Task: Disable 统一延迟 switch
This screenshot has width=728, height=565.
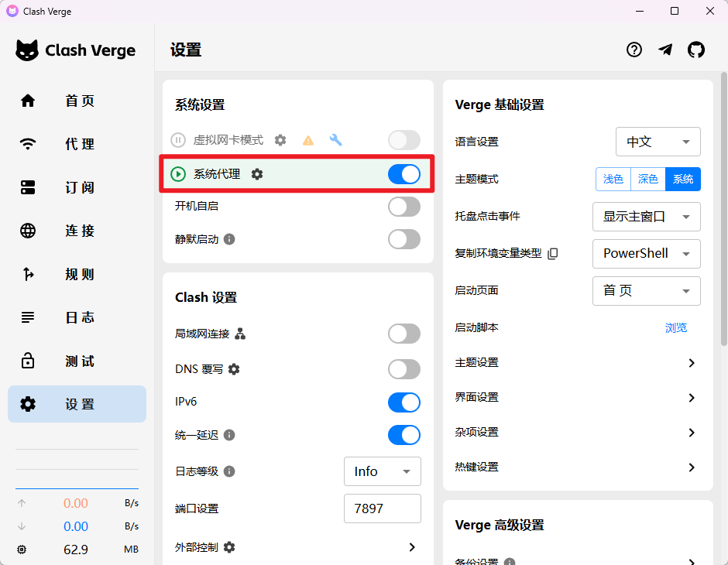Action: pyautogui.click(x=404, y=435)
